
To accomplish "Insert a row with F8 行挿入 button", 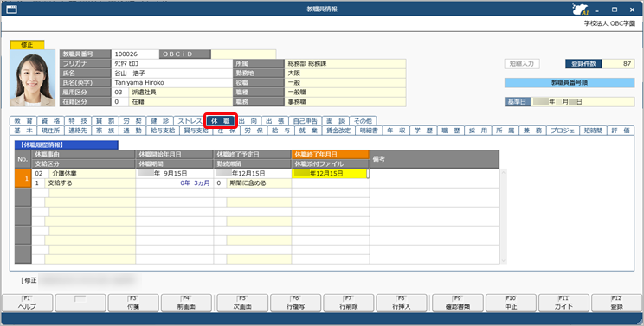I will [402, 303].
